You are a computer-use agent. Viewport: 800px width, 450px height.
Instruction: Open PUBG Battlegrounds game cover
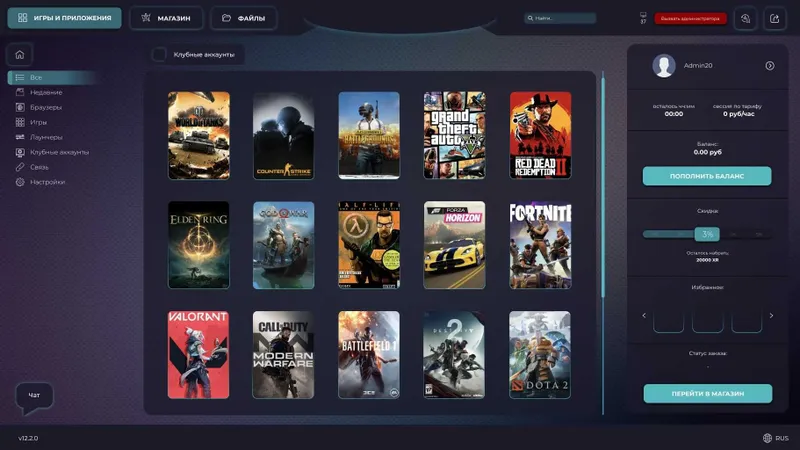point(369,135)
